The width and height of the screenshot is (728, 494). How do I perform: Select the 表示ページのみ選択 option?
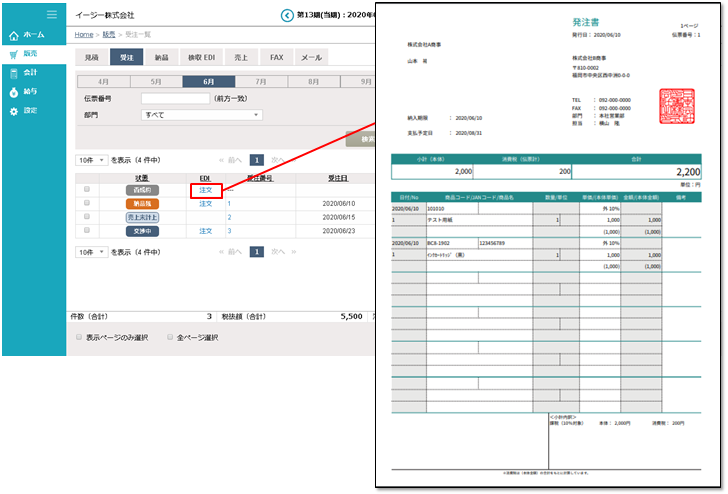81,338
